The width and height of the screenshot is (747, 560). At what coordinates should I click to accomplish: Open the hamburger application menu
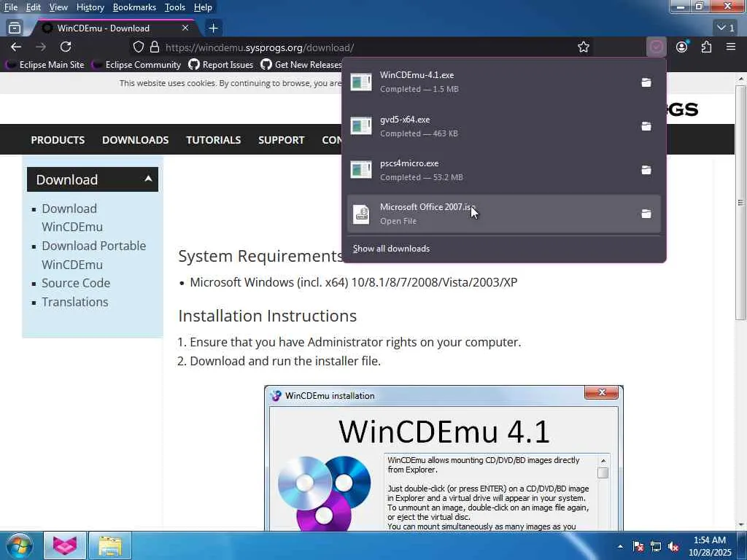point(731,47)
